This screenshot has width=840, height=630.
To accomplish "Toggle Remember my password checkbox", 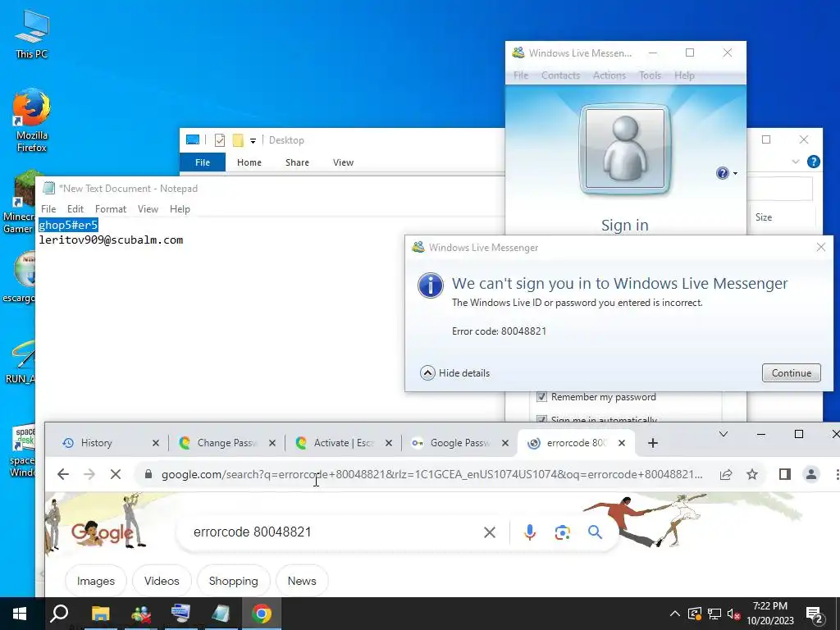I will [541, 396].
